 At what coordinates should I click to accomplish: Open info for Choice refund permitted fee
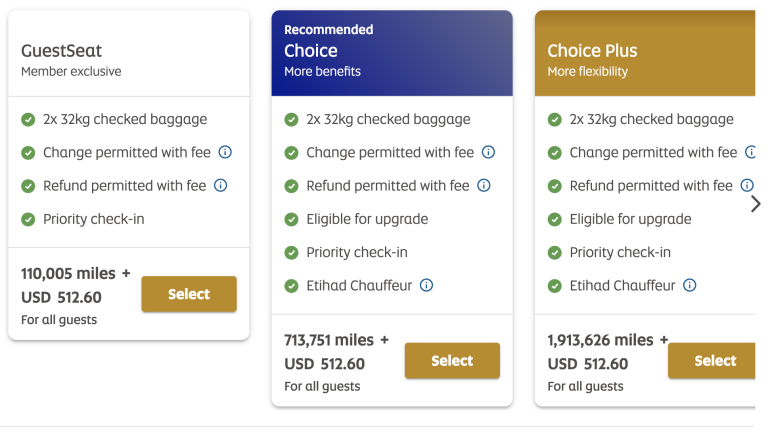pyautogui.click(x=484, y=186)
